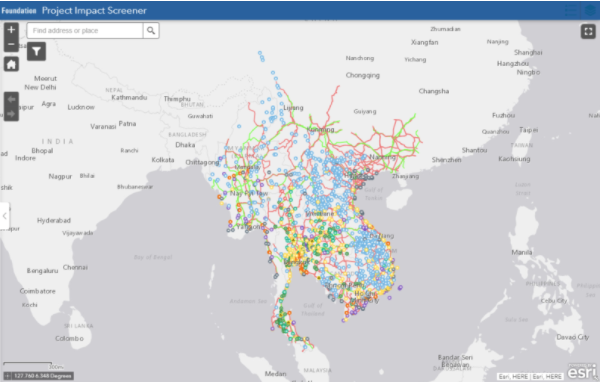Click the Kunming label on map
This screenshot has height=390, width=614.
click(320, 129)
